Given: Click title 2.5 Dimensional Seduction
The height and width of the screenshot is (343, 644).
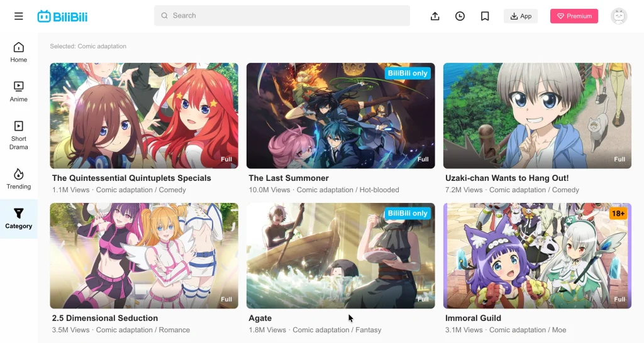Looking at the screenshot, I should tap(105, 318).
